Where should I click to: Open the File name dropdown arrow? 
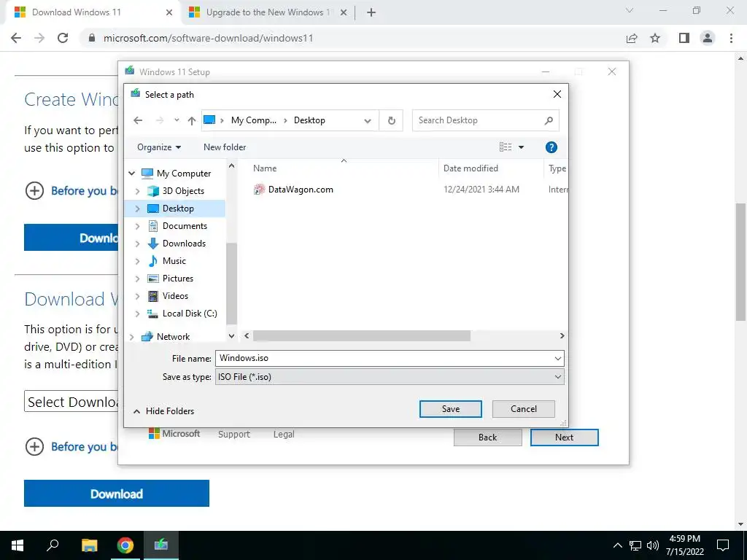coord(558,359)
